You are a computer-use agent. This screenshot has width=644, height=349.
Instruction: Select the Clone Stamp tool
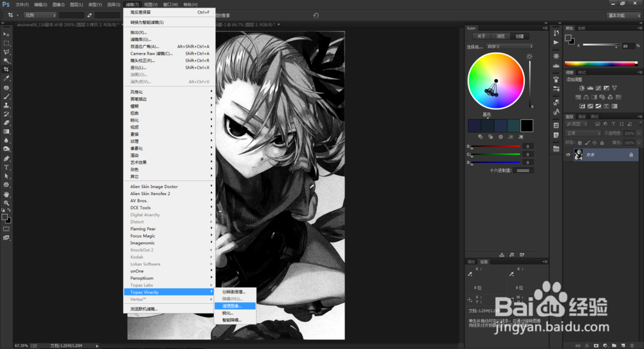tap(6, 105)
